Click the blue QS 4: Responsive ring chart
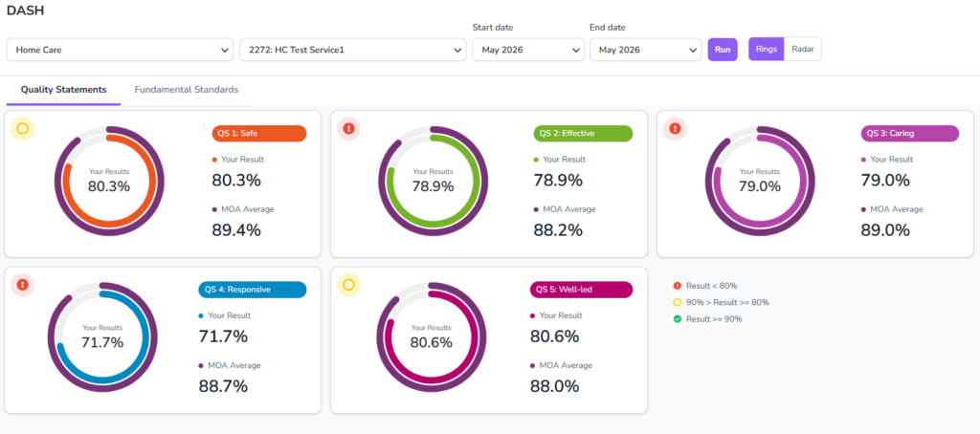 pyautogui.click(x=102, y=337)
